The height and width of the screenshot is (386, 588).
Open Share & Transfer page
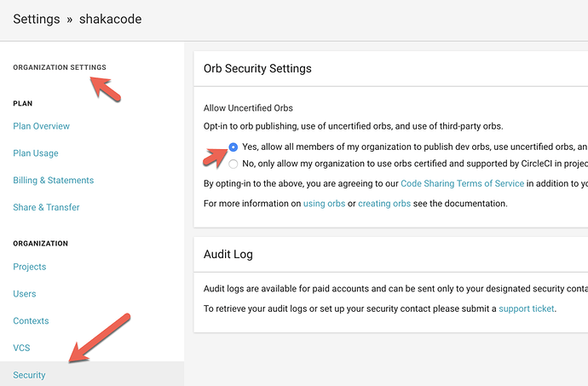coord(46,207)
